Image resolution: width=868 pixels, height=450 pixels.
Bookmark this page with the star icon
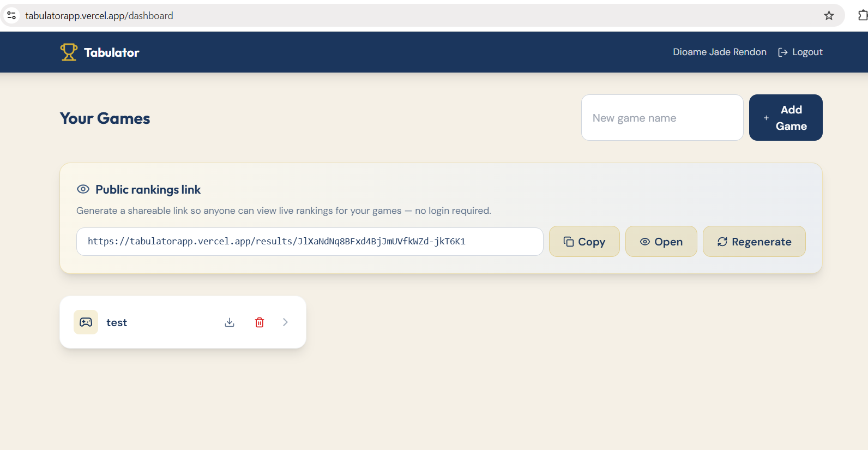coord(829,16)
